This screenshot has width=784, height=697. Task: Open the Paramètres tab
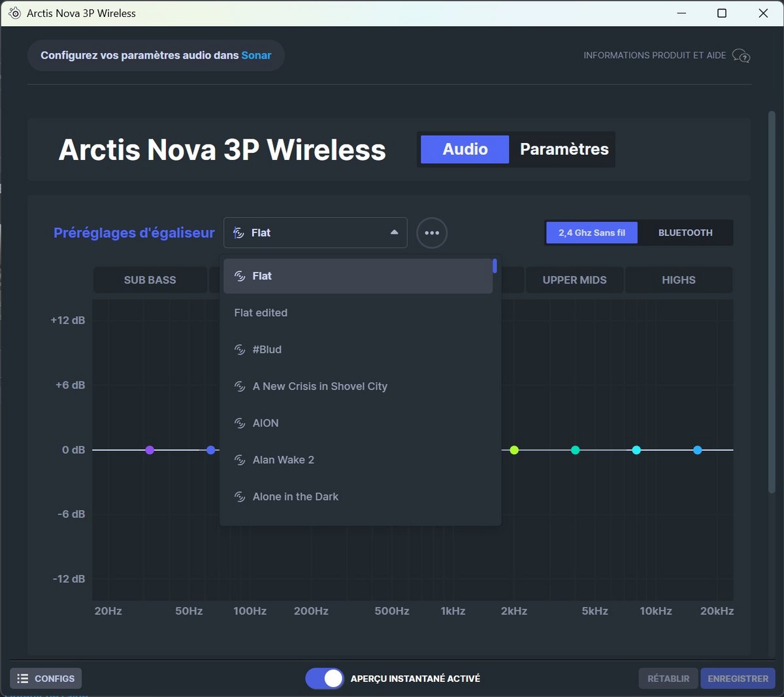point(564,149)
